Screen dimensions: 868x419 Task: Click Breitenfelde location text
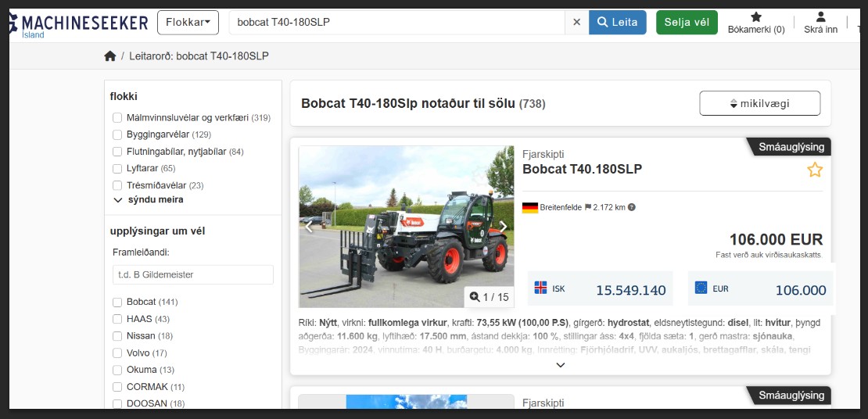tap(561, 208)
